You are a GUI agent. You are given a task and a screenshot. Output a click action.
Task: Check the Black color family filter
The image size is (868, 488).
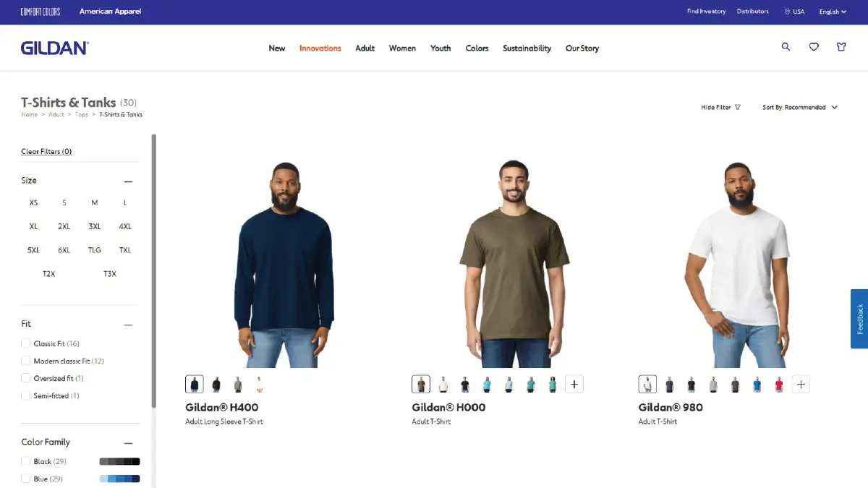[x=26, y=461]
